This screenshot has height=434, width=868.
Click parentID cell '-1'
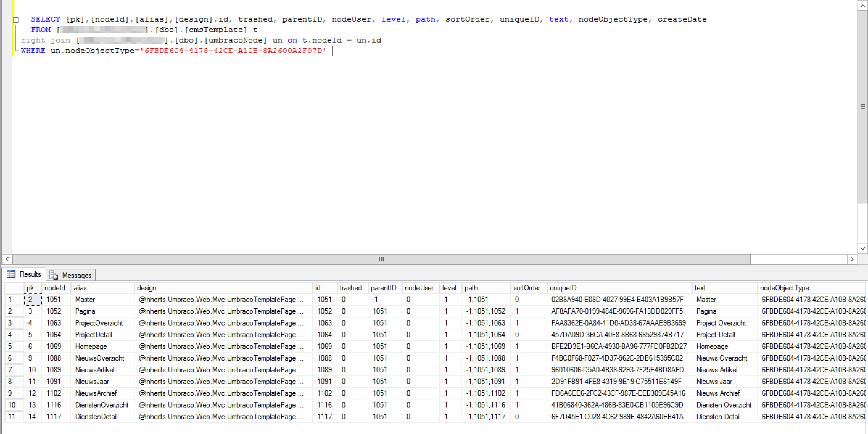(385, 300)
